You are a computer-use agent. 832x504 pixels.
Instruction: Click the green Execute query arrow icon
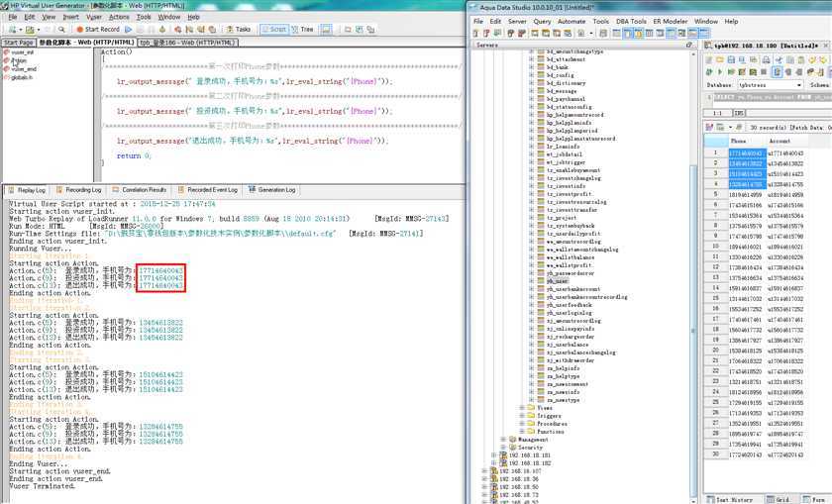click(x=719, y=71)
